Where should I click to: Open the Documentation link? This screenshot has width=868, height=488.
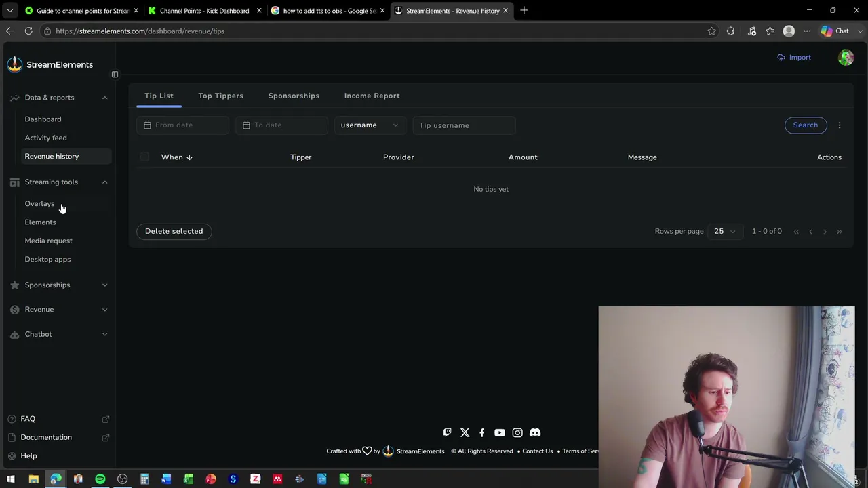[x=46, y=437]
